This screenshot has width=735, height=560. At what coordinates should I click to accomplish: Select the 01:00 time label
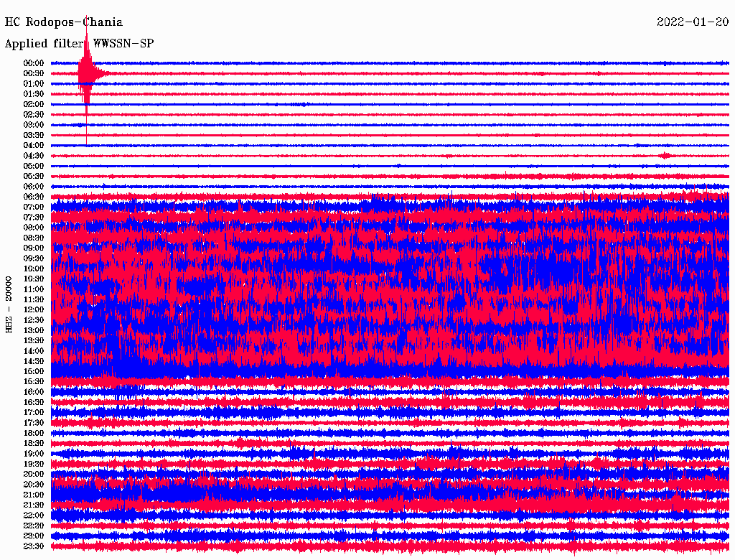pos(34,83)
